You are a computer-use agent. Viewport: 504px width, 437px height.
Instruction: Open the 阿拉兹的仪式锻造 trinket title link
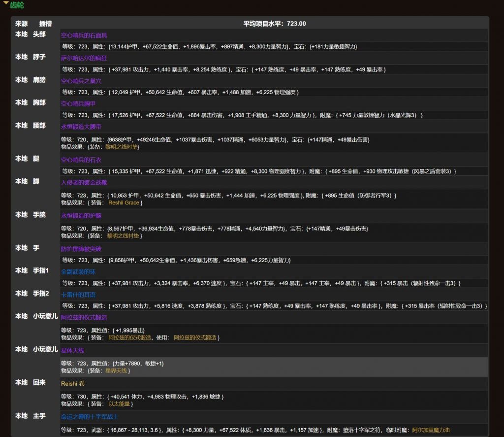pos(84,317)
